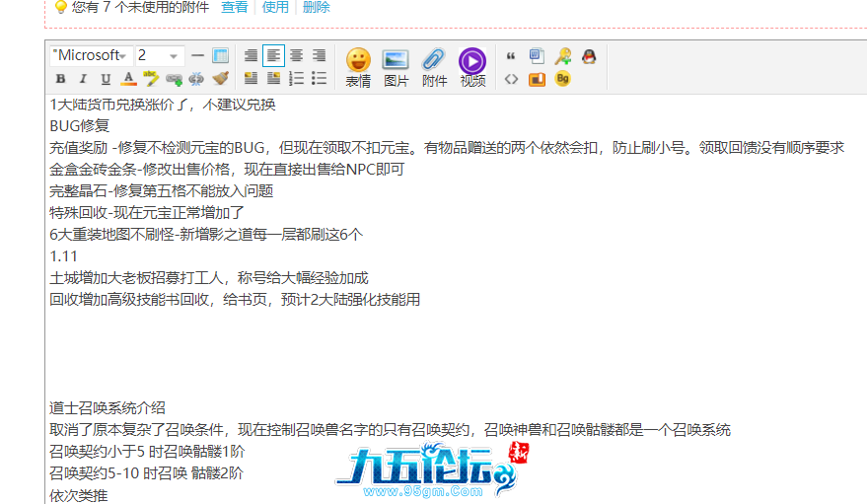Image resolution: width=867 pixels, height=504 pixels.
Task: Click the line "召唤契约5-10 时召唤 骷髅2阶"
Action: 147,473
